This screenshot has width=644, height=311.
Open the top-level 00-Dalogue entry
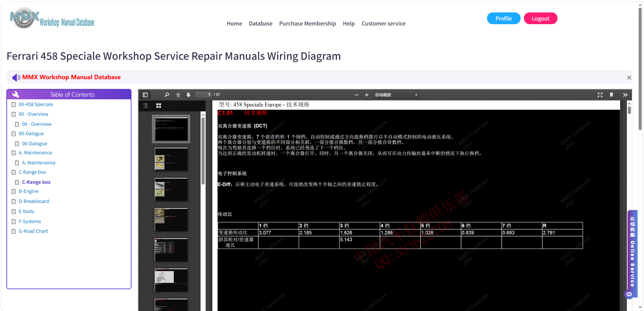31,134
